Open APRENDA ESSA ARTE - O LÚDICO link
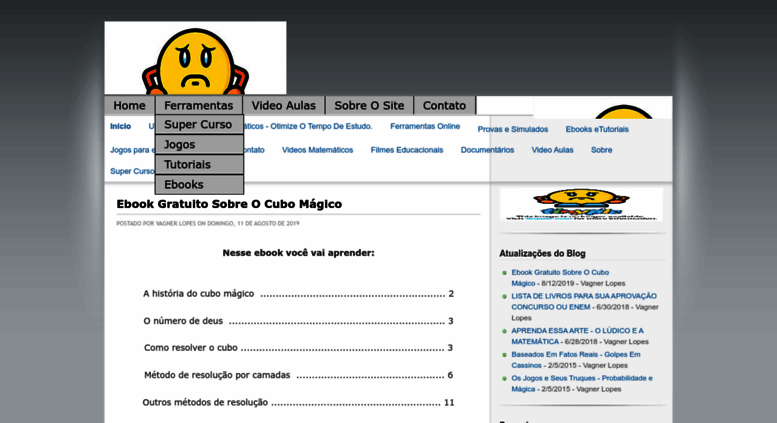The height and width of the screenshot is (423, 777). [x=577, y=336]
